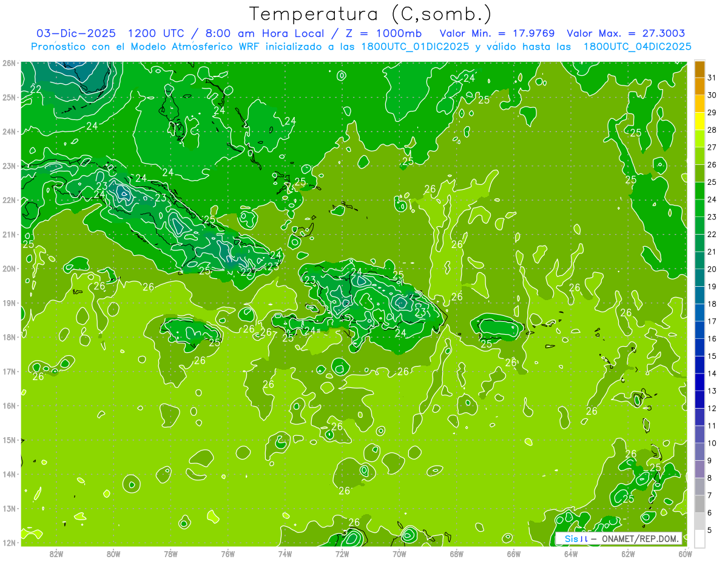Click the blue swatch between 16 and 17
The image size is (728, 562).
point(699,330)
